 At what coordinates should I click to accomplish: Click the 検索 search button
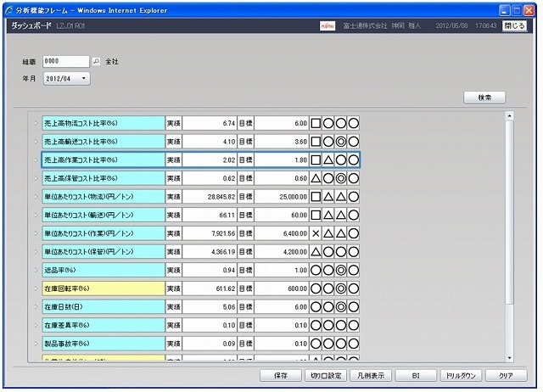click(x=484, y=98)
